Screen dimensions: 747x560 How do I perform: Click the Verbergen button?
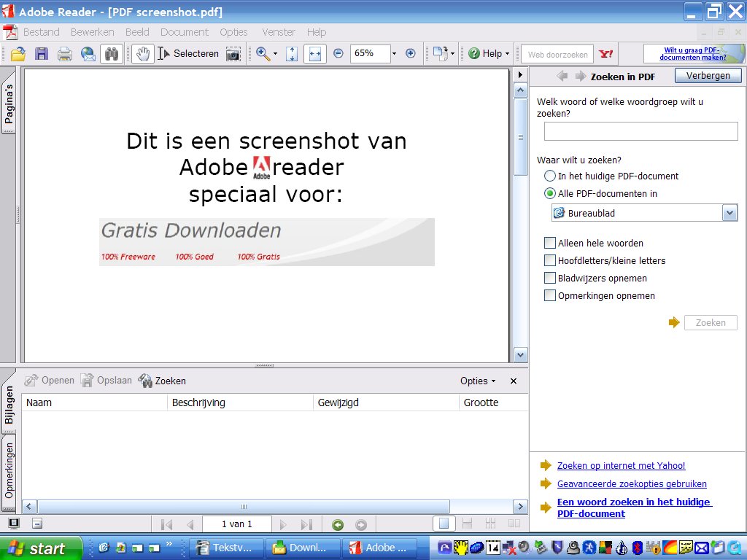pyautogui.click(x=708, y=76)
